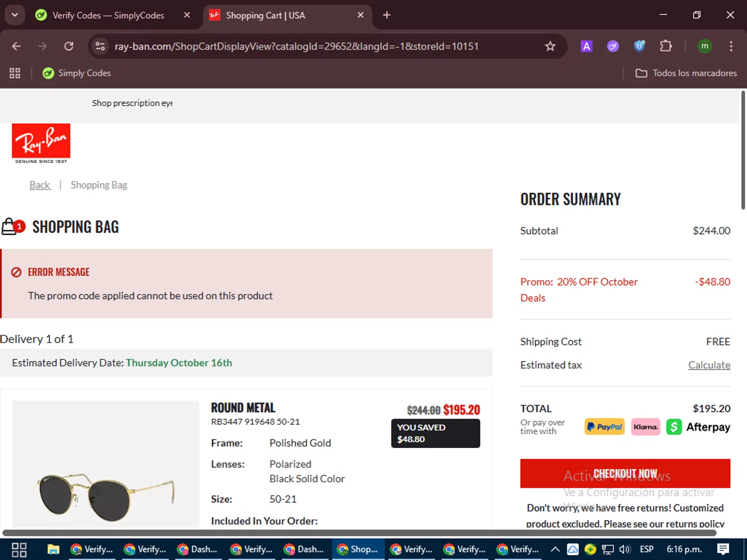747x560 pixels.
Task: Select PayPal payment option
Action: pos(605,427)
